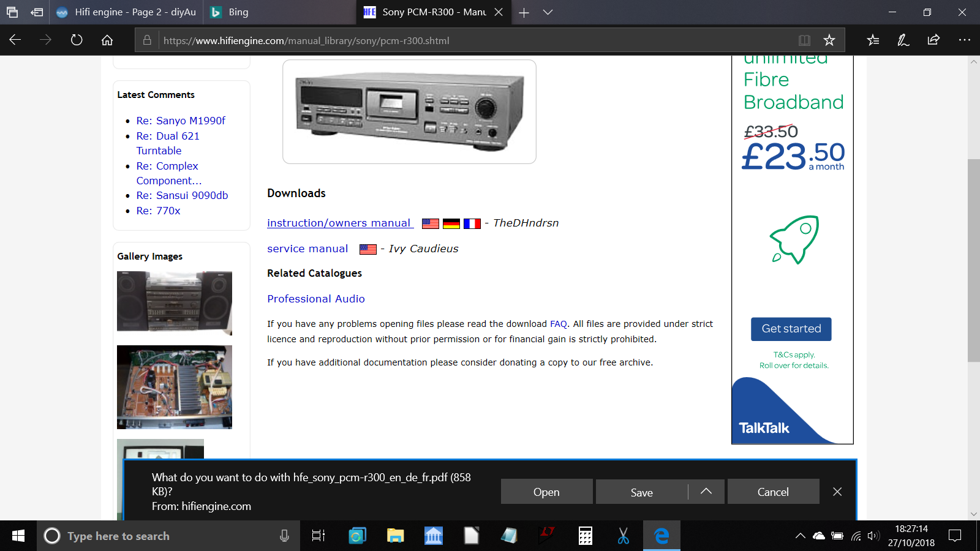Show hidden system tray icons
Viewport: 980px width, 551px height.
point(800,536)
